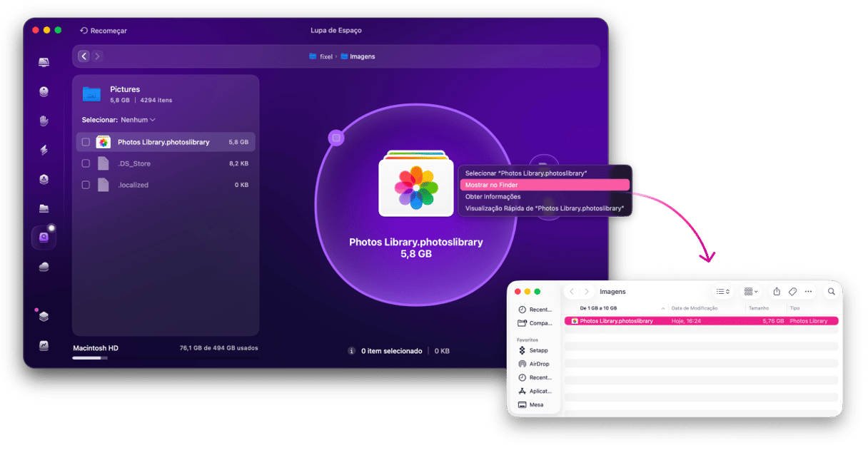The image size is (868, 453).
Task: Click the Photos icon in the file list row
Action: [x=104, y=142]
